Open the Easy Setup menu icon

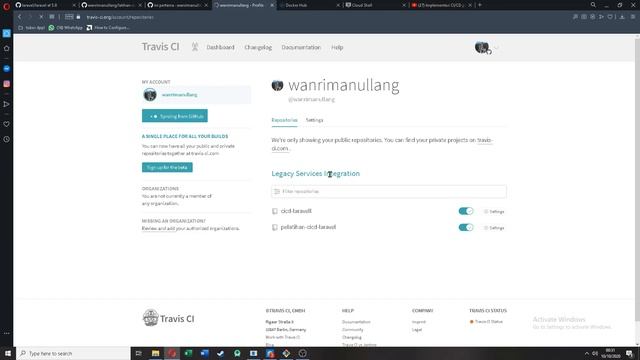[x=633, y=17]
